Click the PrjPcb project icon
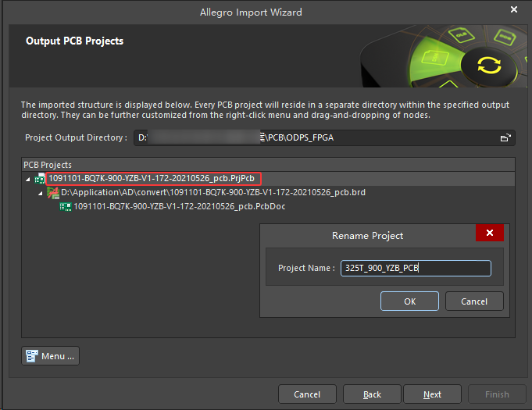 [x=40, y=178]
